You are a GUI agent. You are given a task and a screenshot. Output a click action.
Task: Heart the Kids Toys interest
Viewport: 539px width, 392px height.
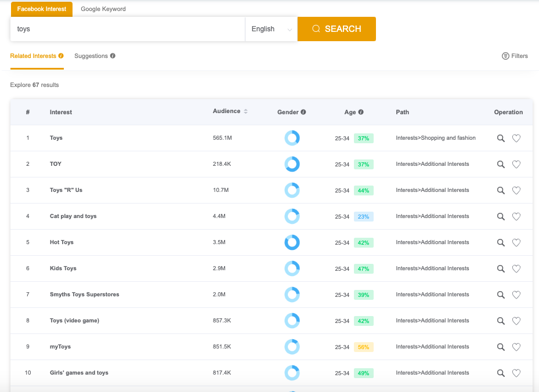click(516, 268)
